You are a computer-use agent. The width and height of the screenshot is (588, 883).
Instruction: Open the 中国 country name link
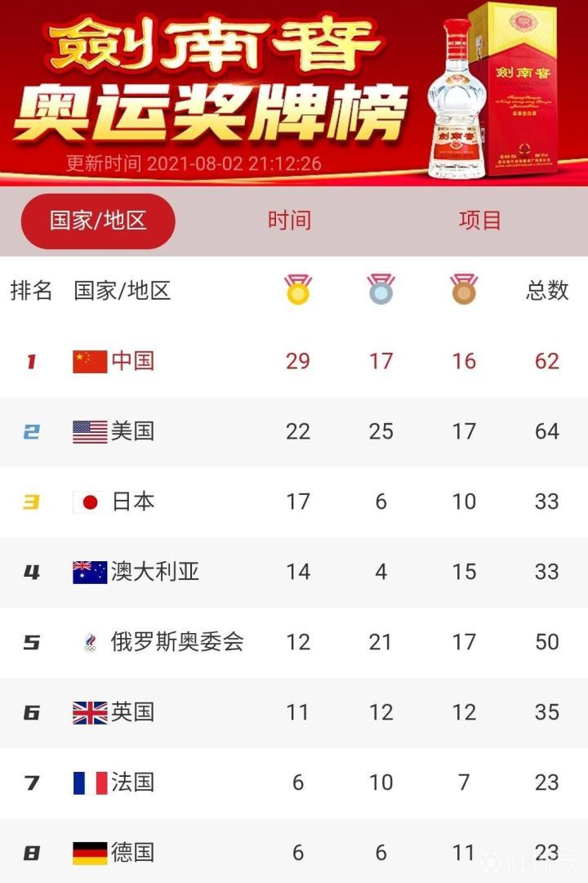tap(132, 361)
